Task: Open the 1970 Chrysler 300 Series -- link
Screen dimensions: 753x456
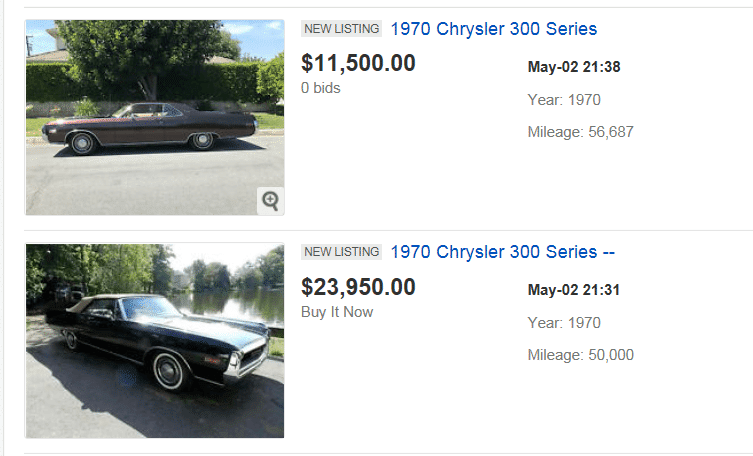Action: 502,252
